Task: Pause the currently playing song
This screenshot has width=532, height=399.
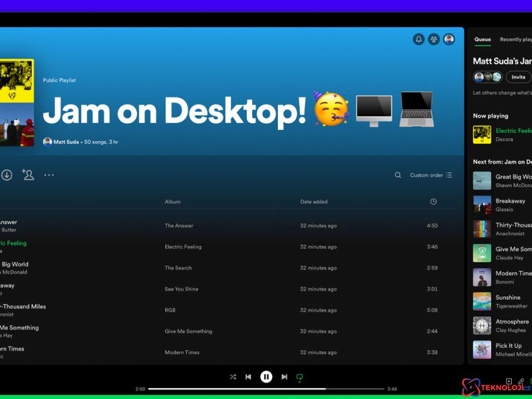Action: click(x=267, y=377)
